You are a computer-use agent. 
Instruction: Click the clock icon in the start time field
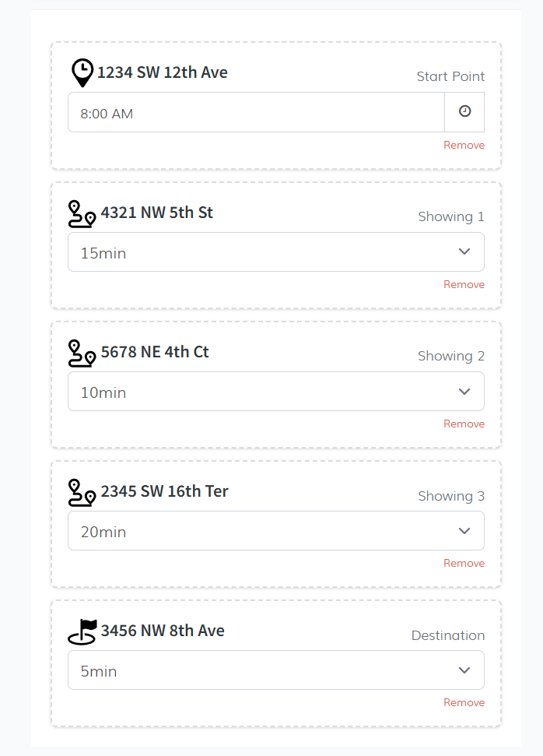[x=464, y=112]
